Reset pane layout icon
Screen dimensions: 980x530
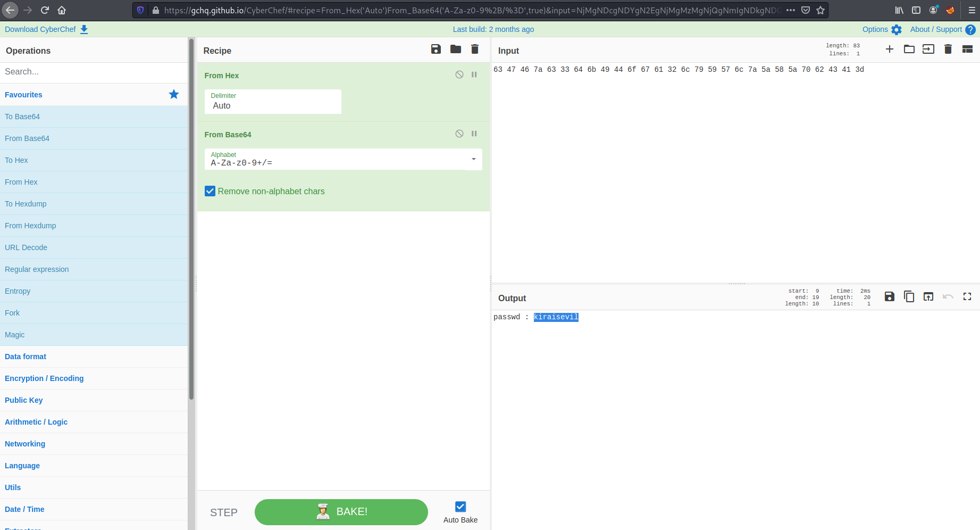pos(968,49)
